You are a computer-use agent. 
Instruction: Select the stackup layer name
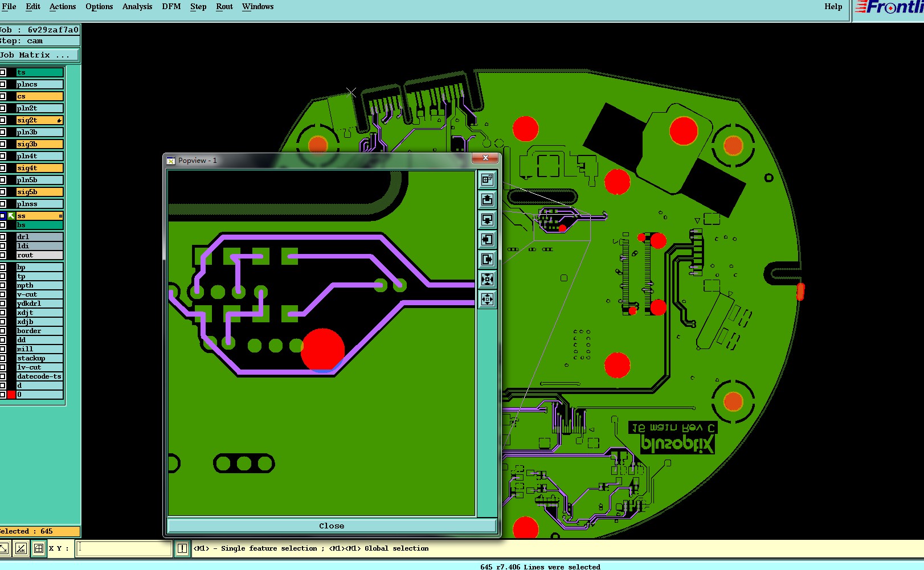[39, 358]
